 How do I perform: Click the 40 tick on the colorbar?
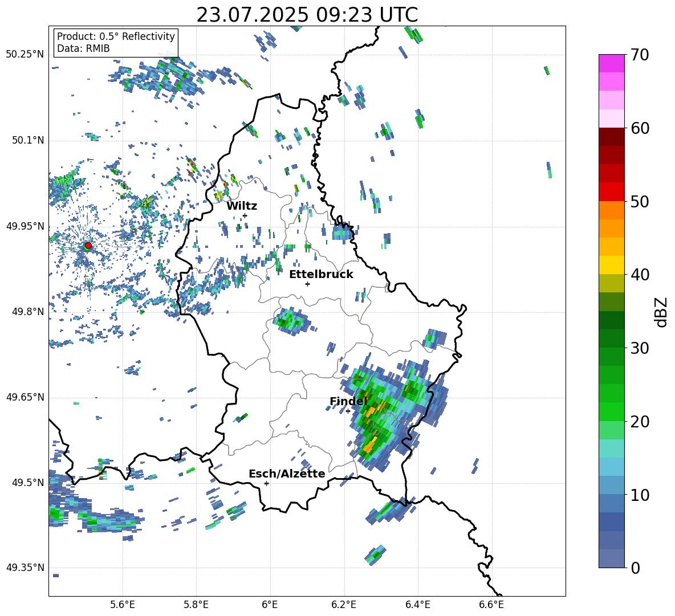click(x=639, y=275)
